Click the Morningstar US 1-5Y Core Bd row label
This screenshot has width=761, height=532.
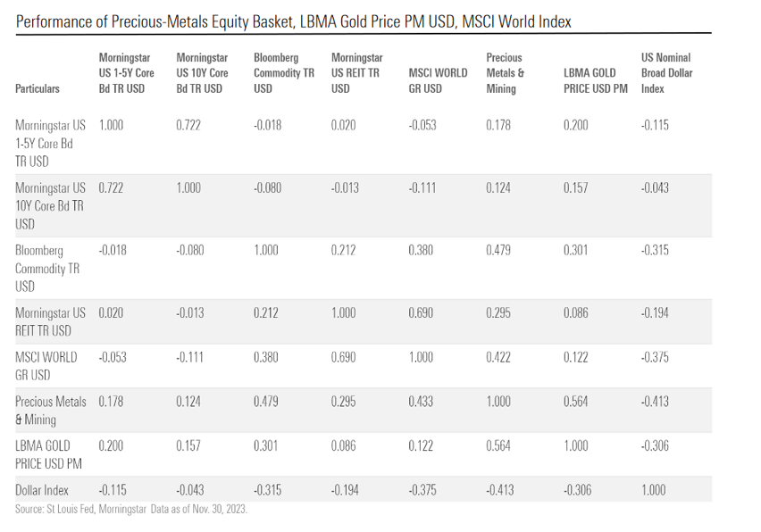click(x=50, y=143)
